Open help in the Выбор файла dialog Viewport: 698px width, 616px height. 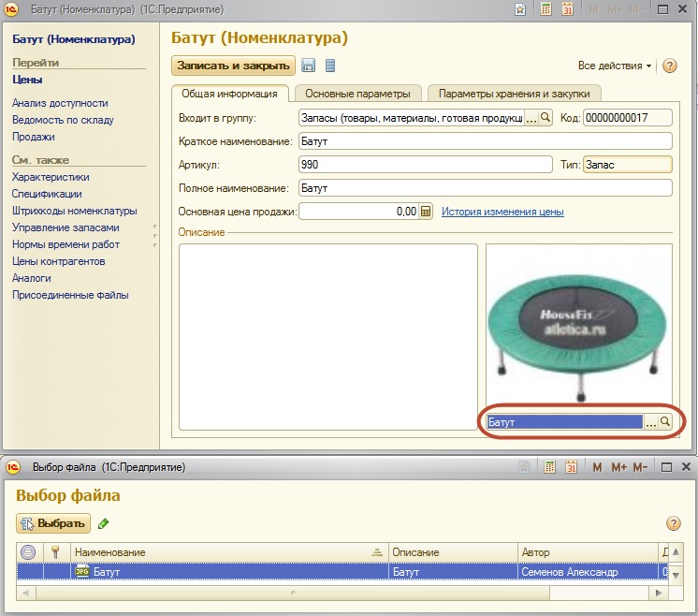[673, 523]
